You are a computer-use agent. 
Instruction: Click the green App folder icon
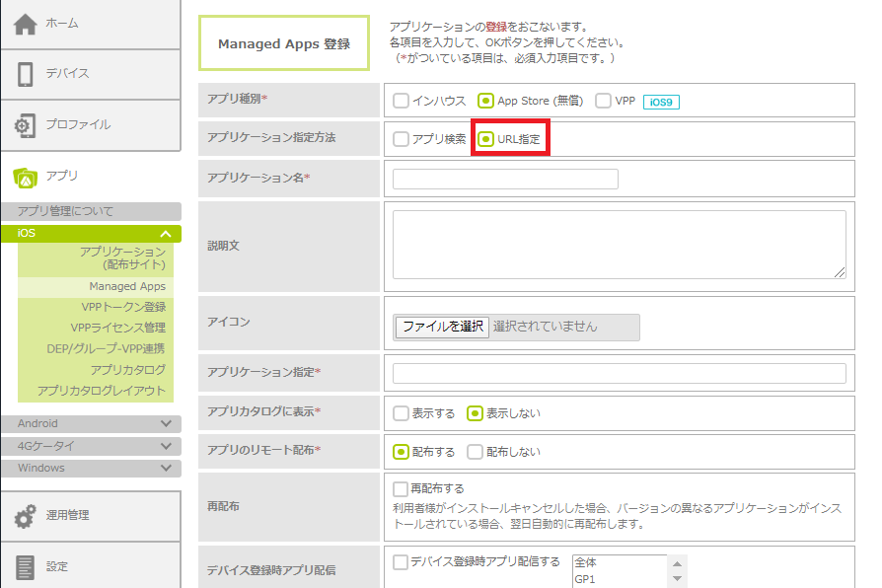point(26,177)
